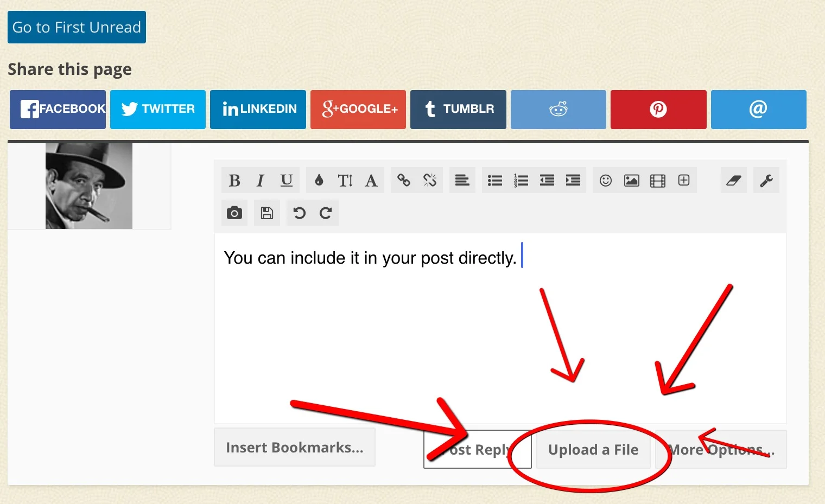
Task: Click inside the reply text area
Action: tap(500, 328)
